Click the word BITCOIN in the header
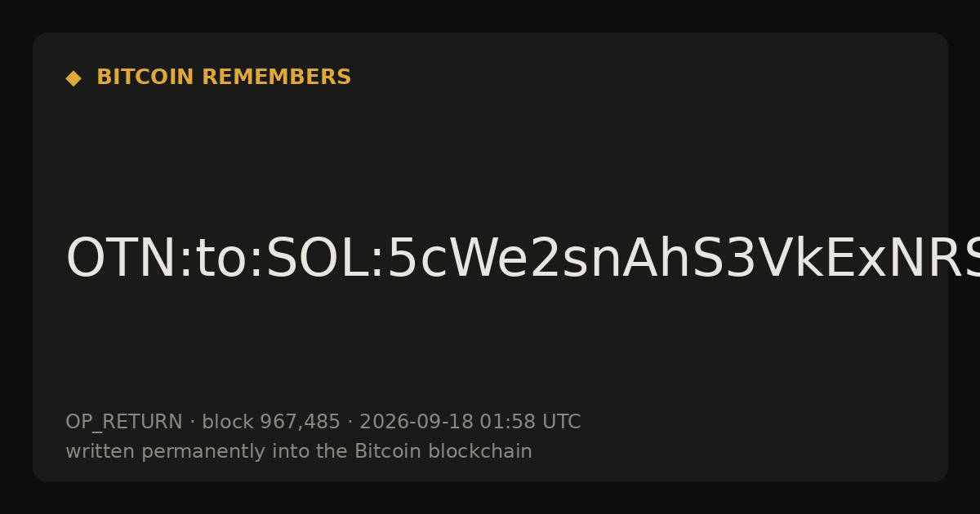This screenshot has height=514, width=980. coord(146,78)
